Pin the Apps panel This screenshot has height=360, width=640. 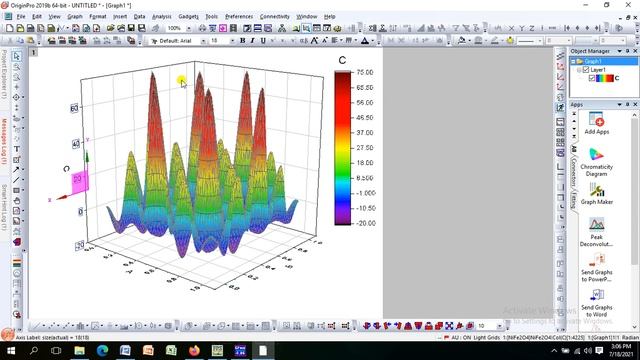(627, 104)
